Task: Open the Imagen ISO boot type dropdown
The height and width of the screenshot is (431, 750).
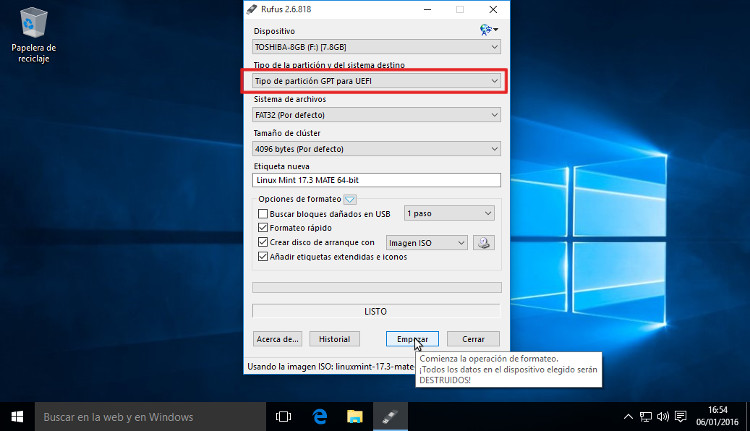Action: pos(427,243)
